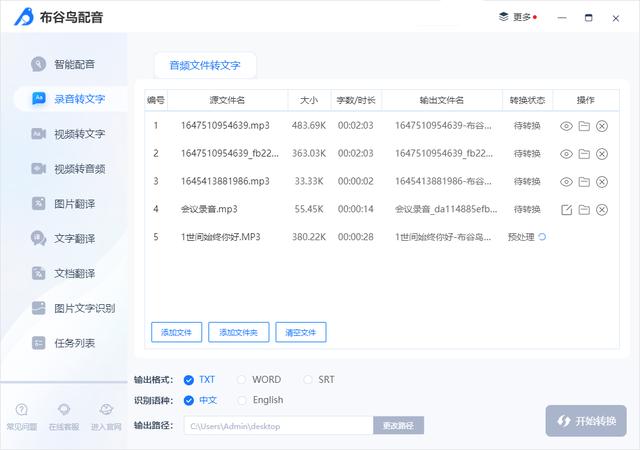The width and height of the screenshot is (640, 450).
Task: Preview row 1 file with eye icon
Action: [x=566, y=125]
